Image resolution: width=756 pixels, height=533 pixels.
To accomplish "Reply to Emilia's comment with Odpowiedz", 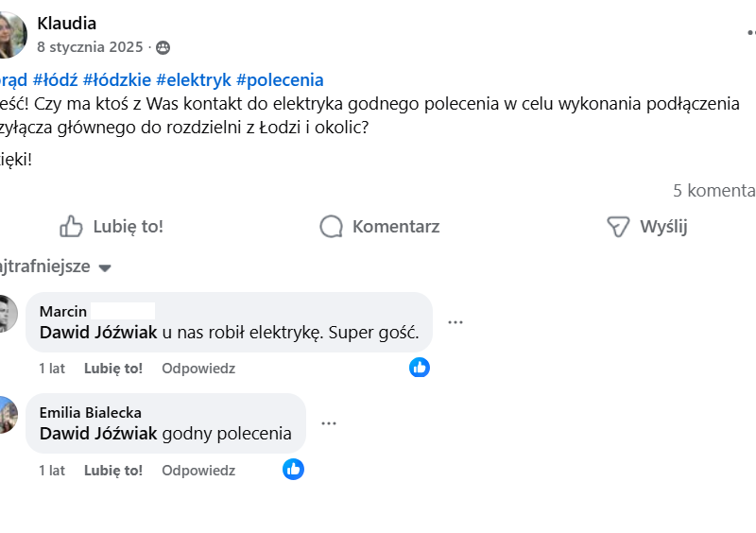I will (198, 470).
